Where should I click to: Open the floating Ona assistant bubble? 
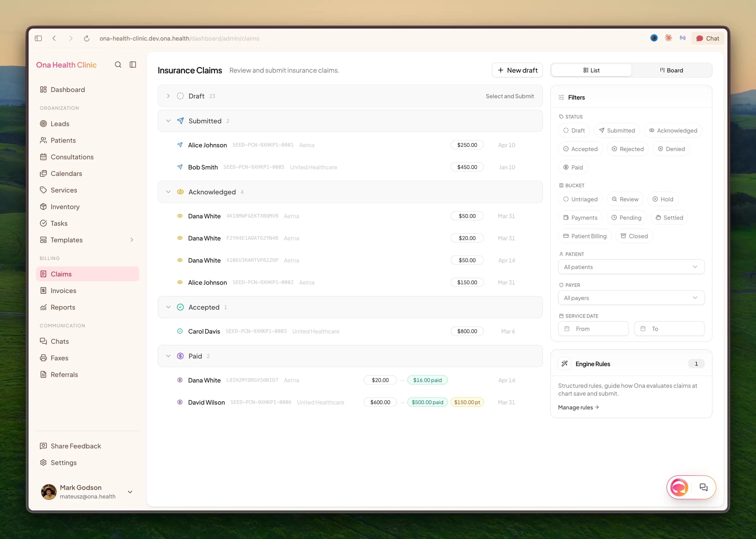coord(679,487)
